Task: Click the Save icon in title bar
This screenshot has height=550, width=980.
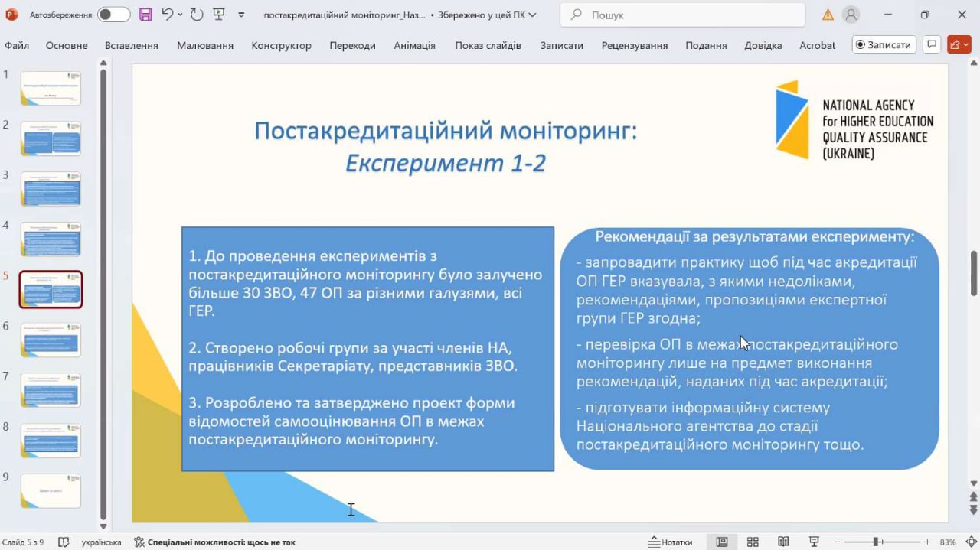Action: point(145,15)
